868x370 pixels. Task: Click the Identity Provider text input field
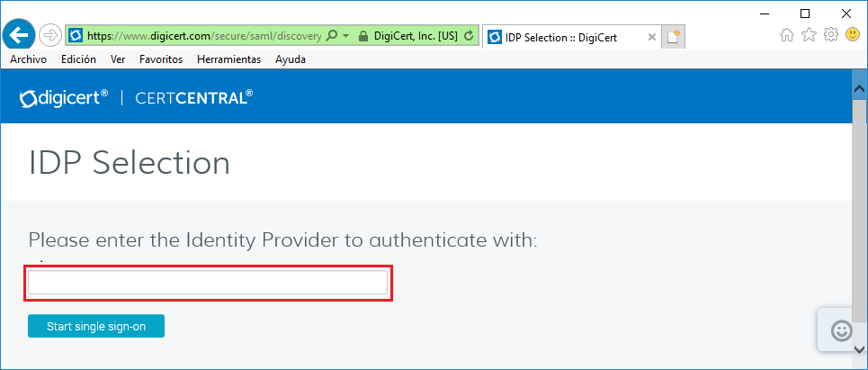click(208, 283)
